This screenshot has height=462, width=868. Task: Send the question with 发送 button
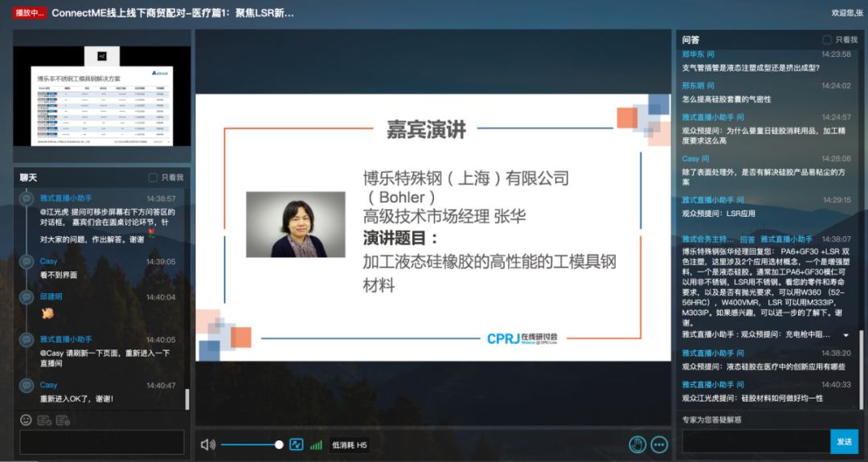click(844, 442)
